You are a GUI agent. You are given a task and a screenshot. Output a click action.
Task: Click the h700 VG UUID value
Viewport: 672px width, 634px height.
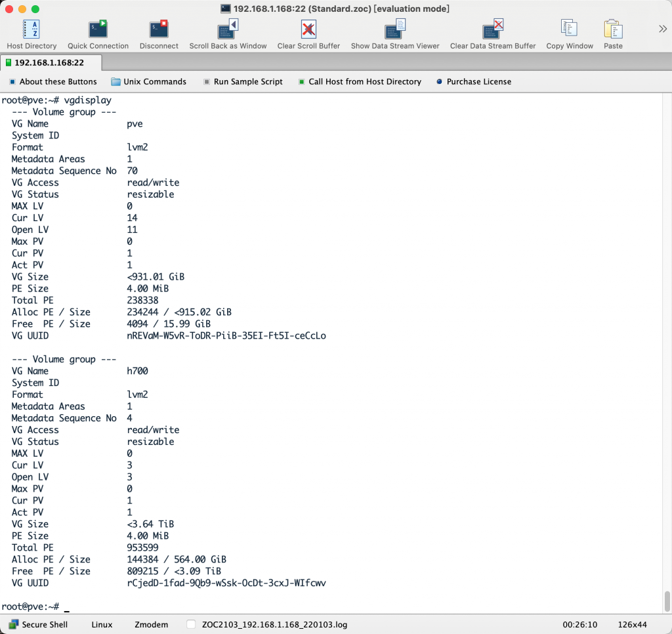[226, 583]
